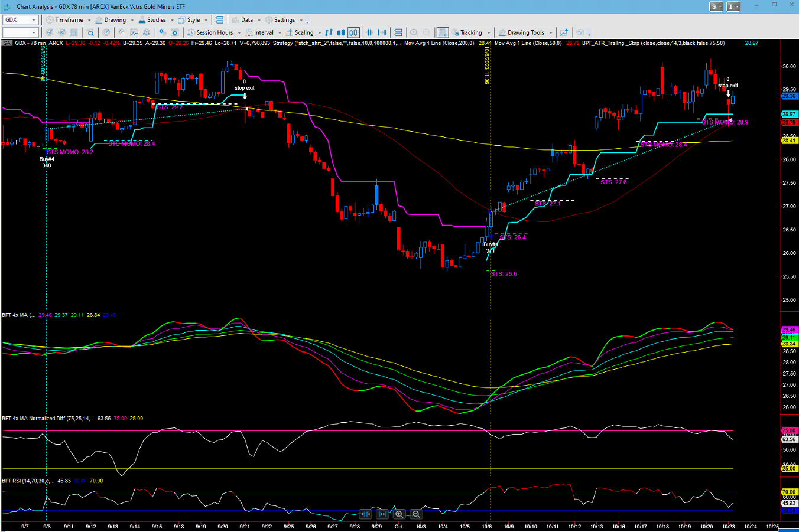Select the OHLC bar chart type icon
Image resolution: width=799 pixels, height=532 pixels.
click(x=329, y=32)
